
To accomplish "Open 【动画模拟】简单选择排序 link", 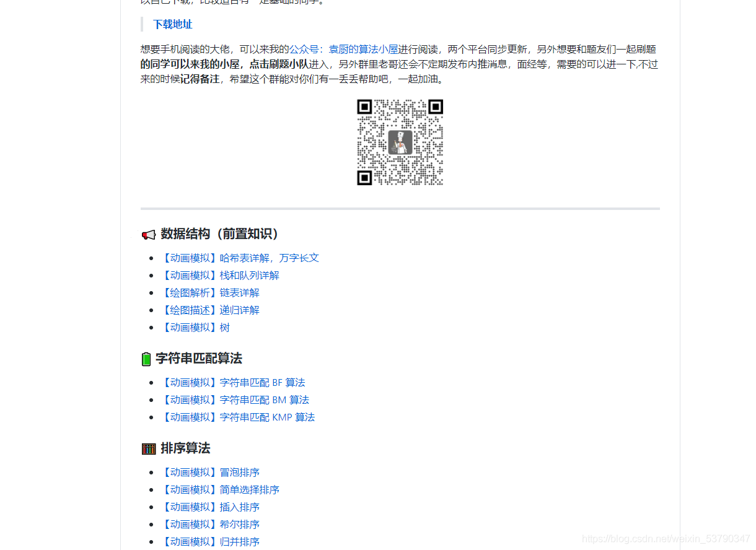I will point(220,489).
